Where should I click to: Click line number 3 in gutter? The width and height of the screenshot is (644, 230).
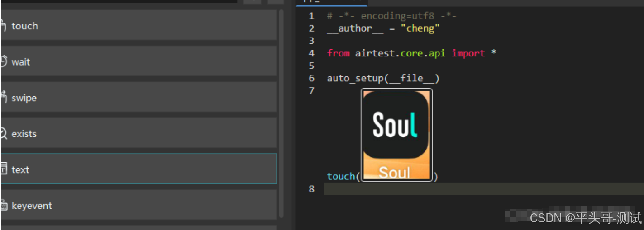click(x=311, y=41)
